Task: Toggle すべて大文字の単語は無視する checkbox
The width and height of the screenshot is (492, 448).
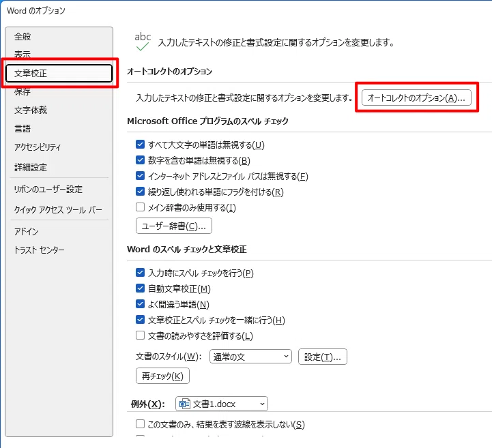Action: pyautogui.click(x=141, y=145)
